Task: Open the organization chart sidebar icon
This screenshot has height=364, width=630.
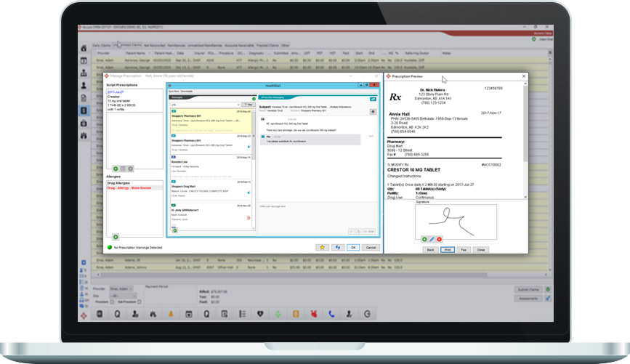Action: tap(84, 73)
